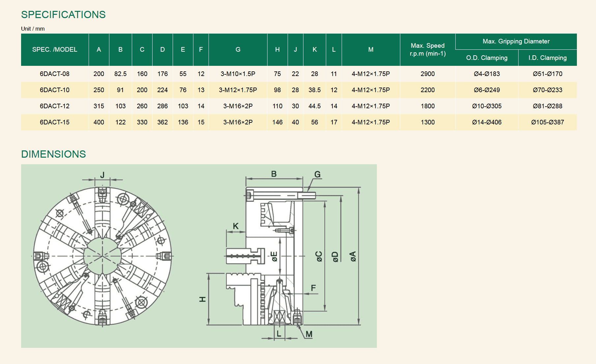Click the 3-M16×2P value for 6DACT-15
Viewport: 596px width, 364px height.
[x=238, y=122]
